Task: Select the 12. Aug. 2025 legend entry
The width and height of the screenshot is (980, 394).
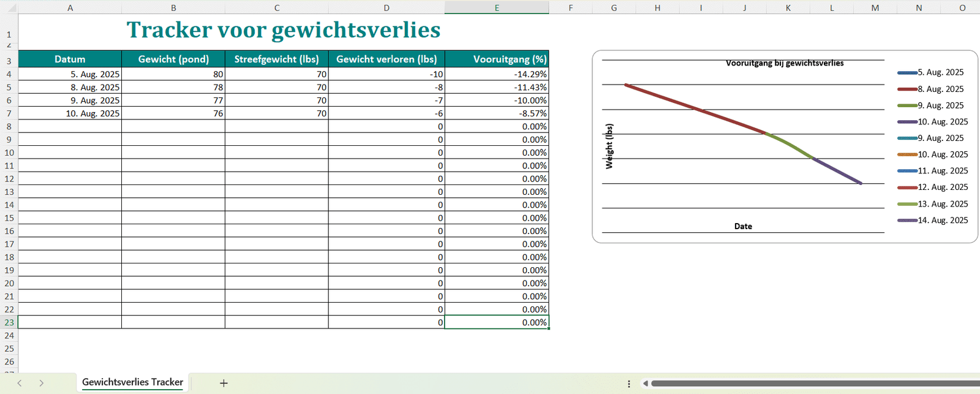Action: (x=942, y=188)
